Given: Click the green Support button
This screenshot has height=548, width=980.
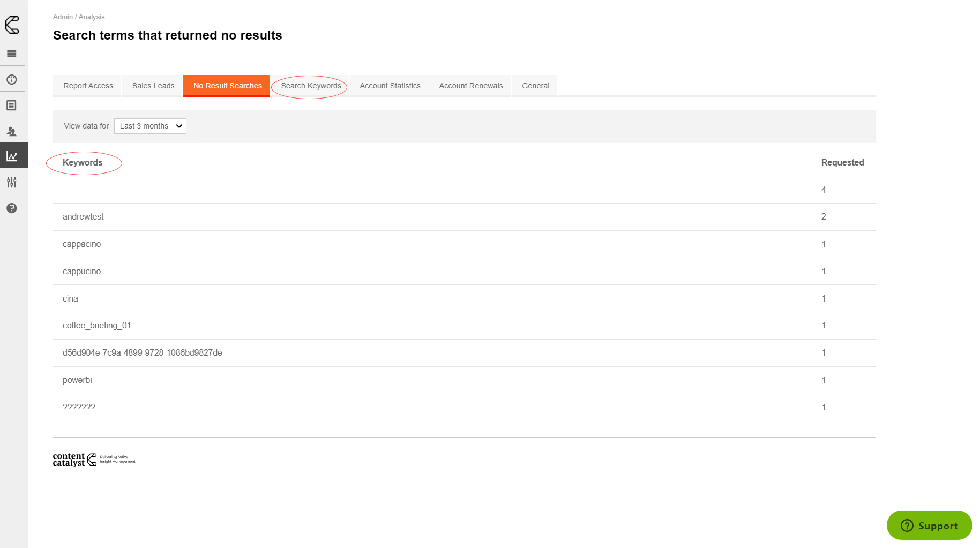Looking at the screenshot, I should click(929, 526).
